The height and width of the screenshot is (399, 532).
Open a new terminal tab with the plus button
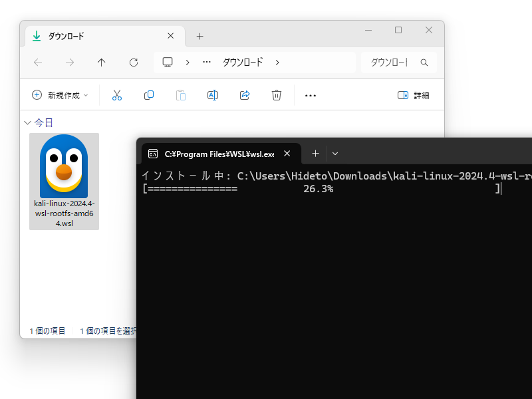point(315,153)
